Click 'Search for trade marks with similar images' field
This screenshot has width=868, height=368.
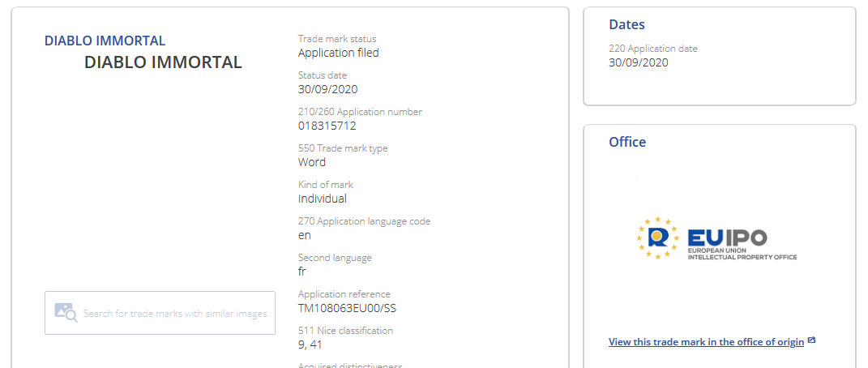[174, 314]
